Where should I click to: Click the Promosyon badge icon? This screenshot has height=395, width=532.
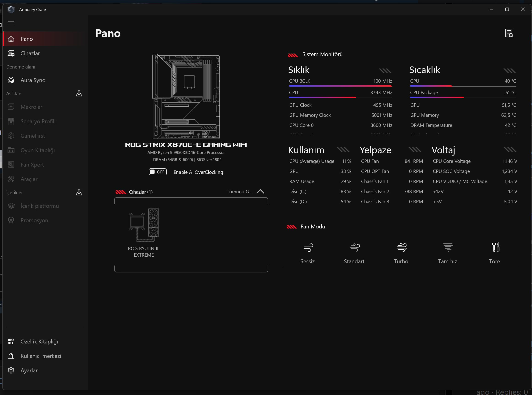[11, 220]
